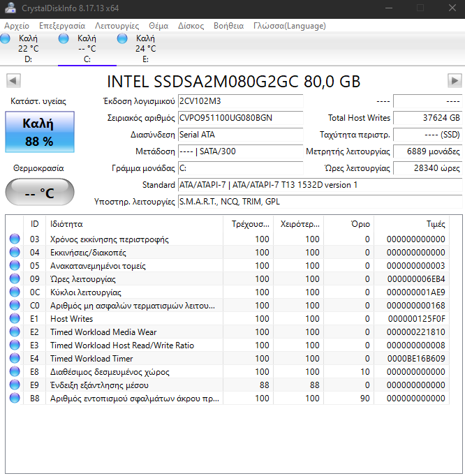Click the Όριο column header

pyautogui.click(x=348, y=224)
